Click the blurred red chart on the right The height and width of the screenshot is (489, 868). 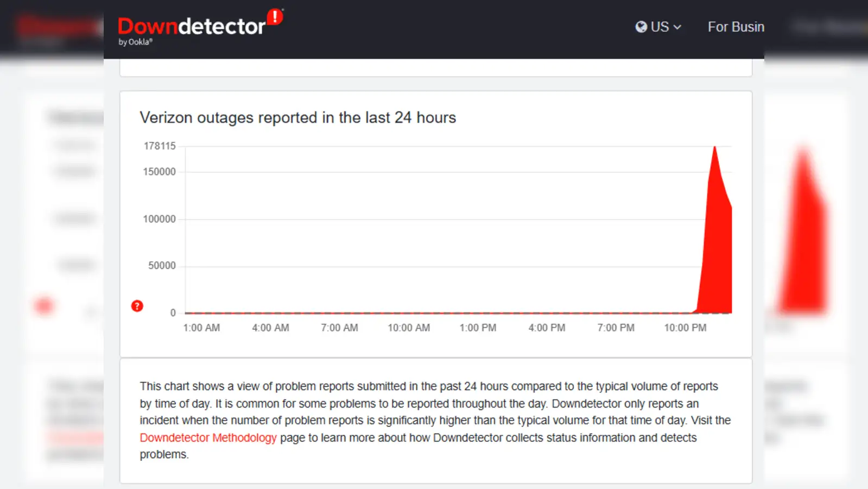click(x=803, y=234)
